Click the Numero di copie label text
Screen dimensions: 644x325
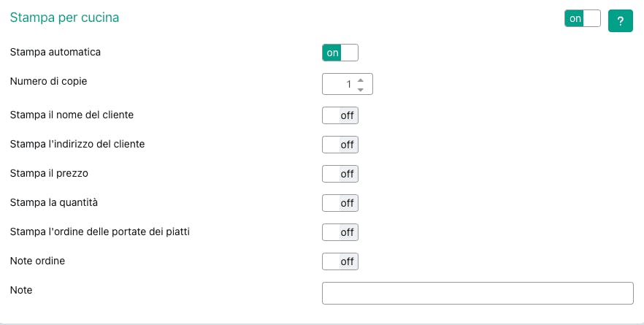coord(48,81)
